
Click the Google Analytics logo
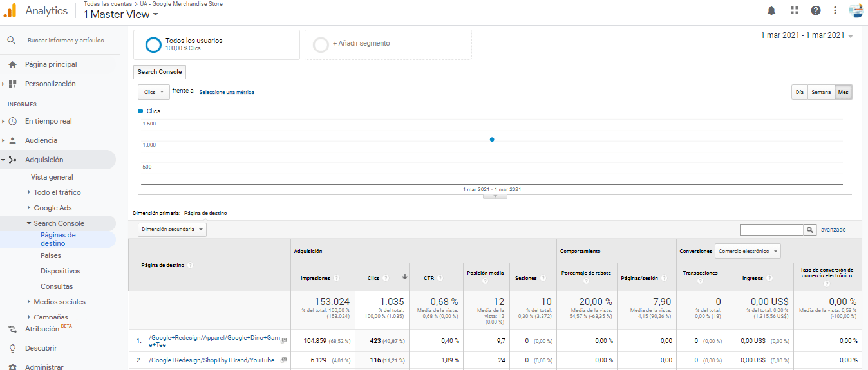coord(10,10)
